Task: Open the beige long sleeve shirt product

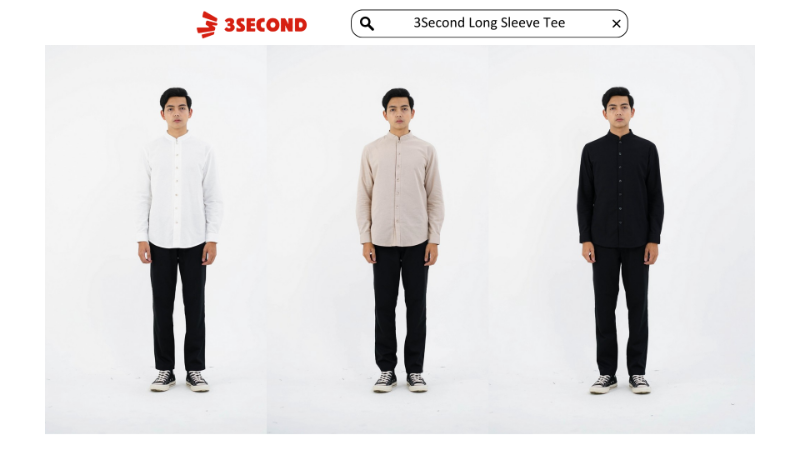Action: point(400,189)
